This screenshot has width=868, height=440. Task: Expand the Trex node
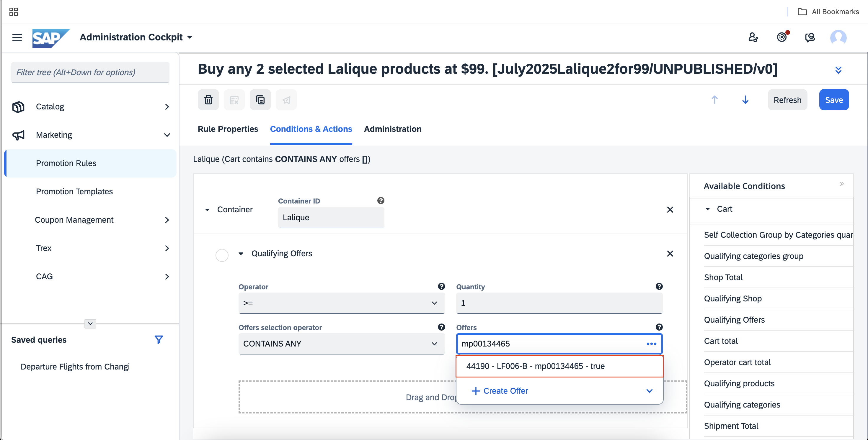point(167,248)
